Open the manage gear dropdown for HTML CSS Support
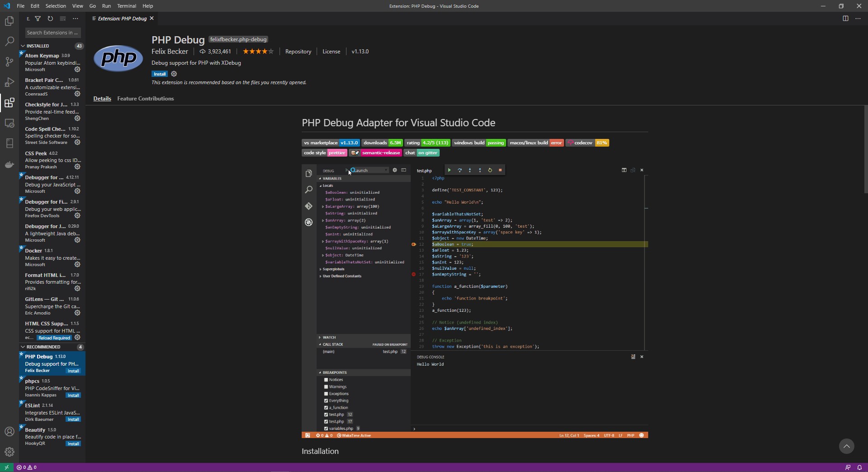 click(x=77, y=338)
